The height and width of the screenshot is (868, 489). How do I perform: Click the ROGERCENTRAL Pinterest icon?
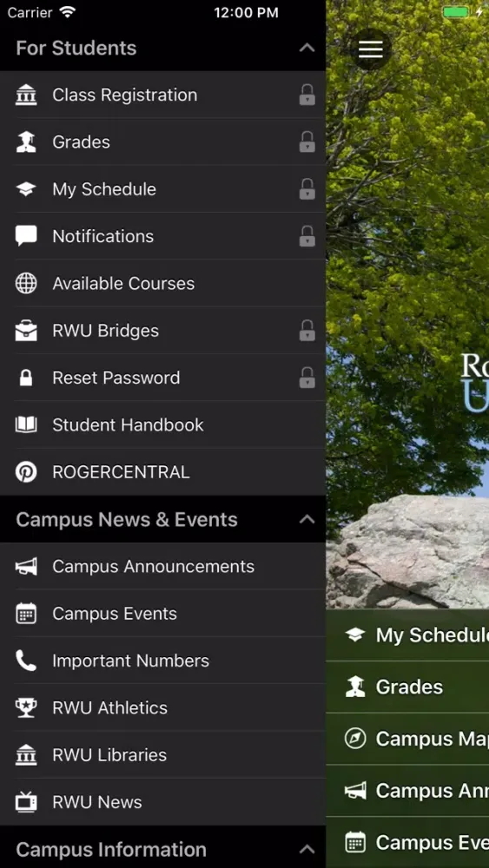coord(26,471)
